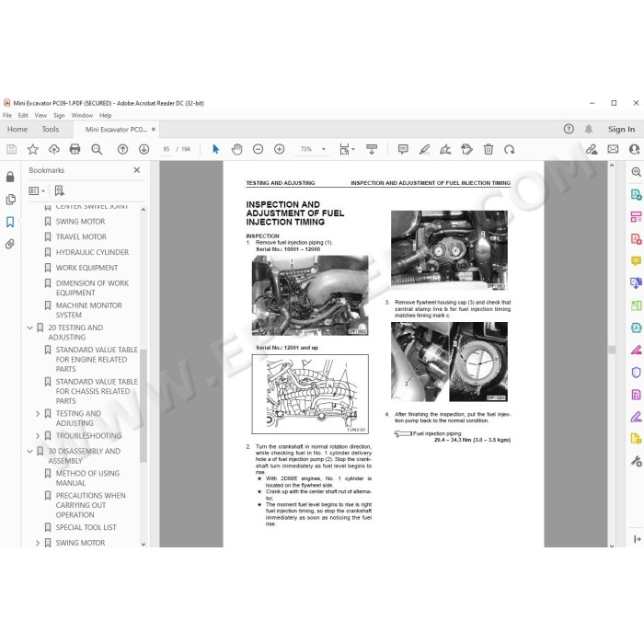Collapse the 30 DISASSEMBLY AND ASSEMBLY bookmark

29,452
